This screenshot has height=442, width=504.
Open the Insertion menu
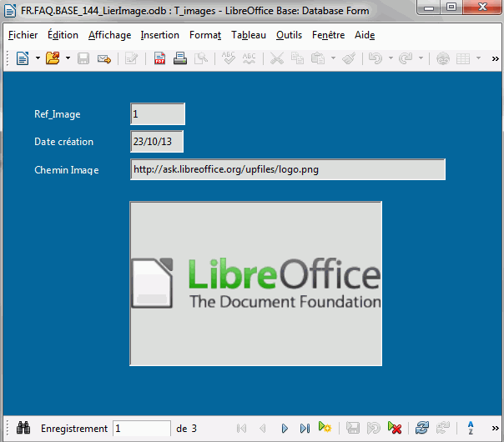159,35
